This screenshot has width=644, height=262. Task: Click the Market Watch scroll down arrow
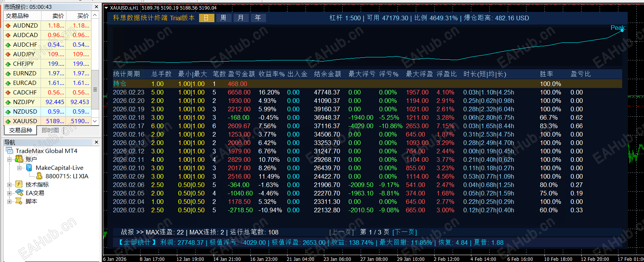pos(95,121)
